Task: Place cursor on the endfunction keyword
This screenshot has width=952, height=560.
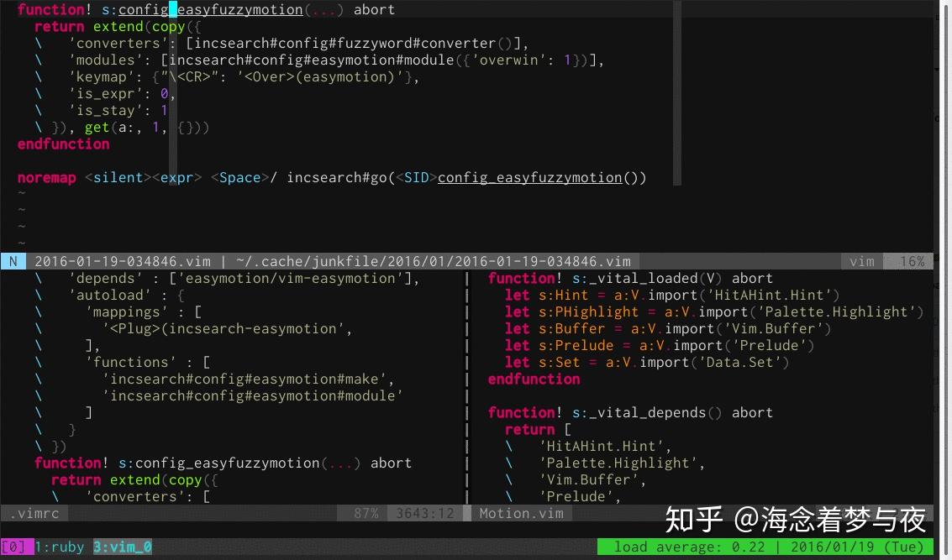Action: [x=63, y=144]
